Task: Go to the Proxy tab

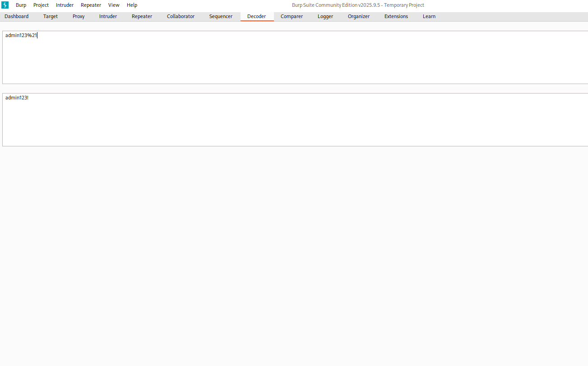Action: pos(79,16)
